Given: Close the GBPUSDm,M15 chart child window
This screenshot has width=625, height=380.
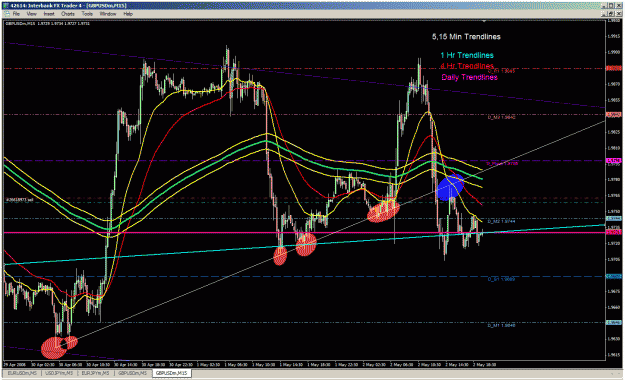Looking at the screenshot, I should [x=619, y=14].
